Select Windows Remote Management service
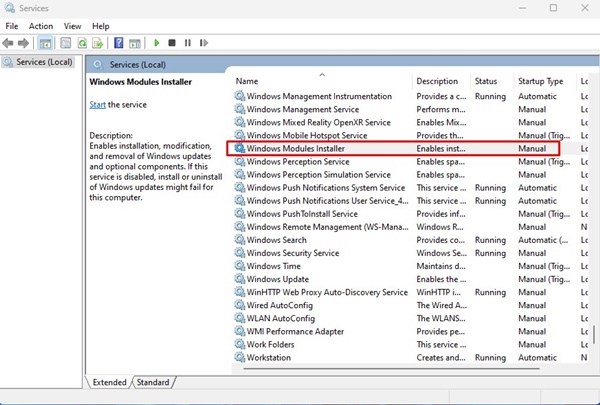The width and height of the screenshot is (600, 405). pos(409,227)
